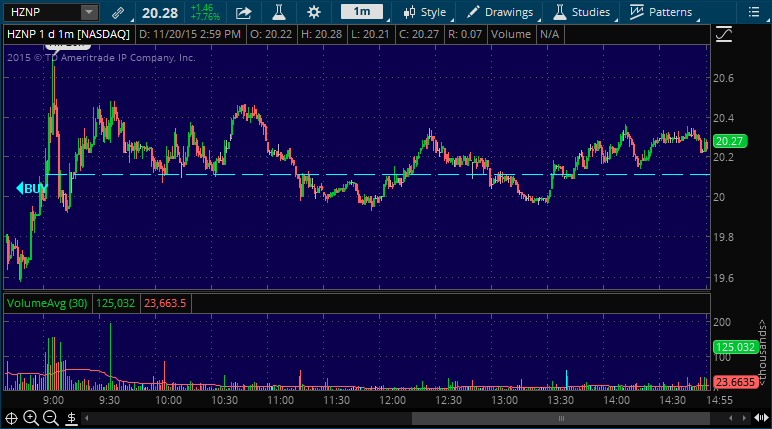Click the red 23.6635 volume axis bubble

pos(735,382)
